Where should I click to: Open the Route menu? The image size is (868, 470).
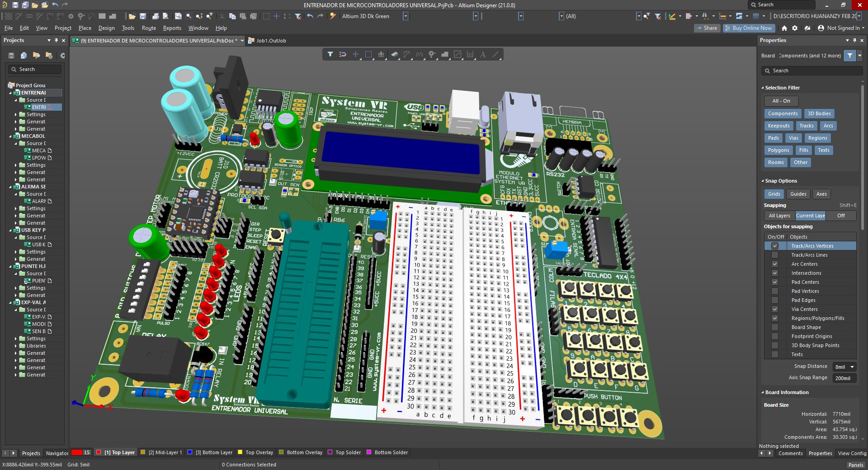pyautogui.click(x=149, y=28)
